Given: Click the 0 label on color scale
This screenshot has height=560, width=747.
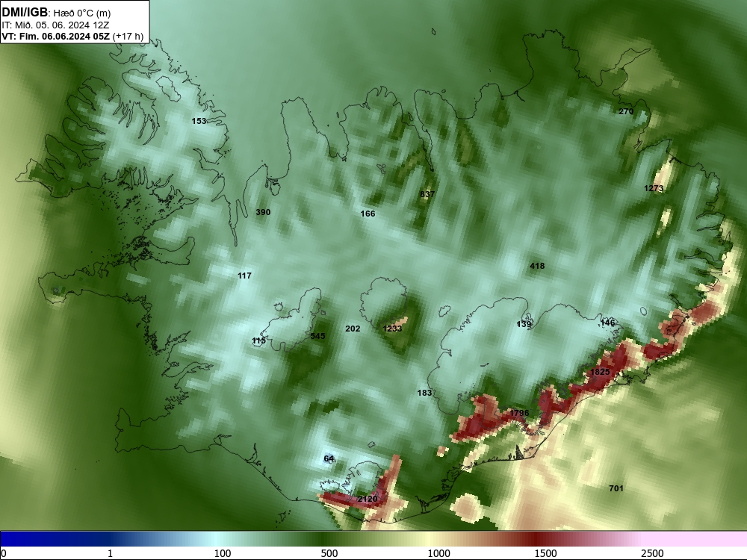Looking at the screenshot, I should point(4,553).
